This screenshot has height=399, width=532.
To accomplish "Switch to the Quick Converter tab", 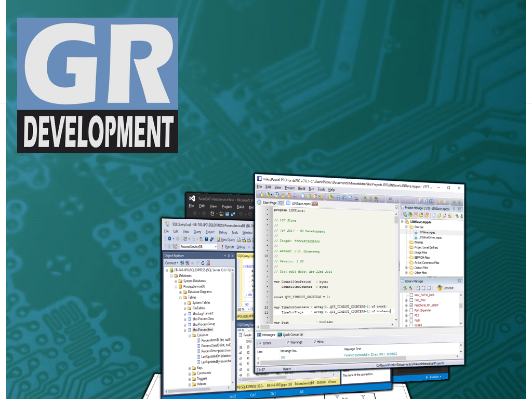I will click(x=290, y=335).
